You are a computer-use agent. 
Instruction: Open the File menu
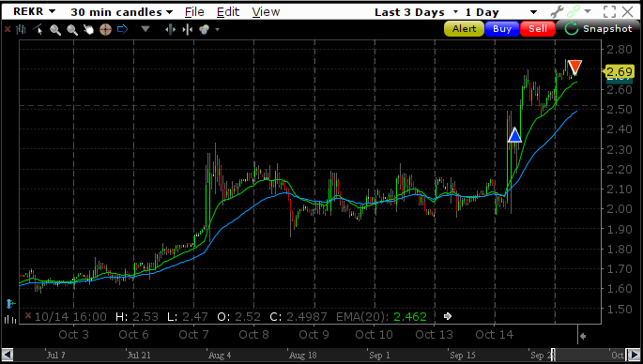(x=194, y=12)
